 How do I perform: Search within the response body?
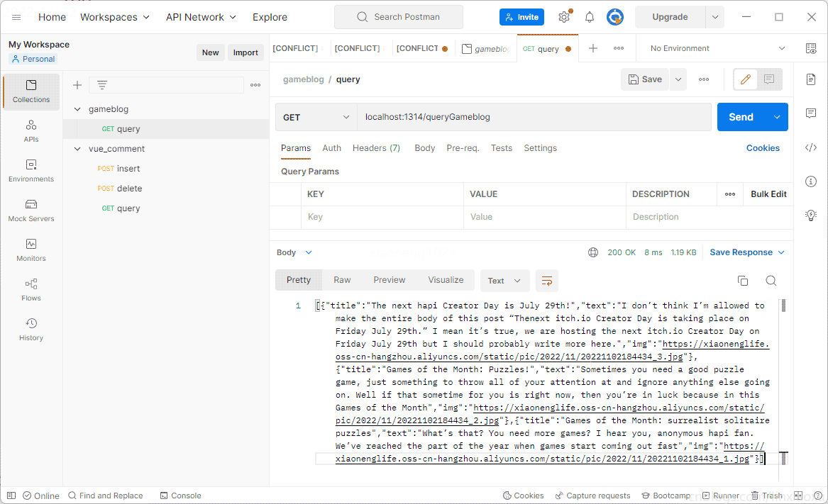pos(771,281)
